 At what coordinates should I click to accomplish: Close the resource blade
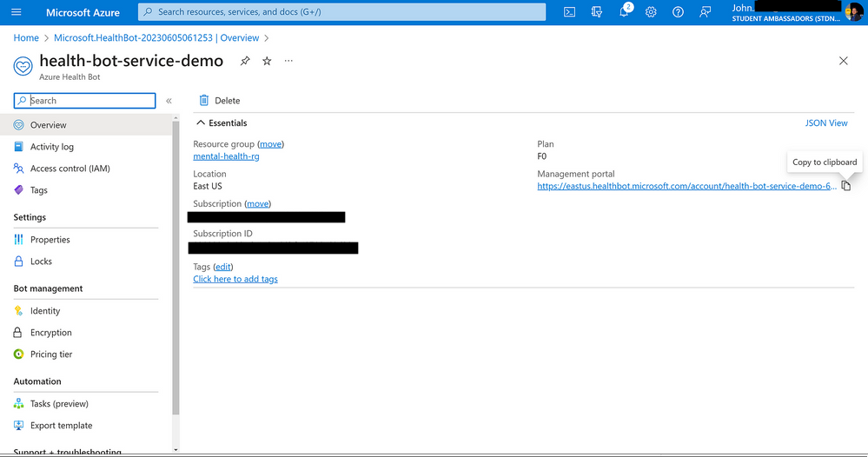pyautogui.click(x=843, y=61)
